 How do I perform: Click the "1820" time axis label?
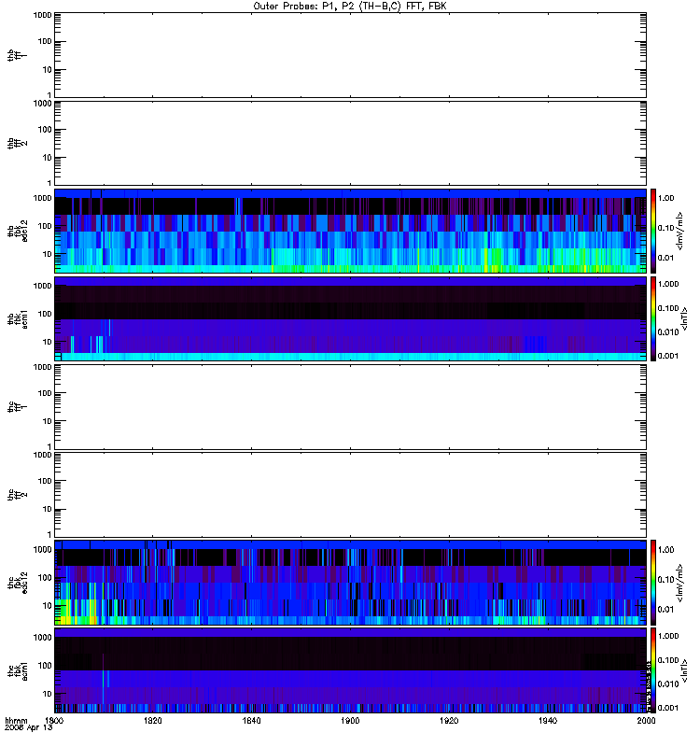tap(153, 721)
